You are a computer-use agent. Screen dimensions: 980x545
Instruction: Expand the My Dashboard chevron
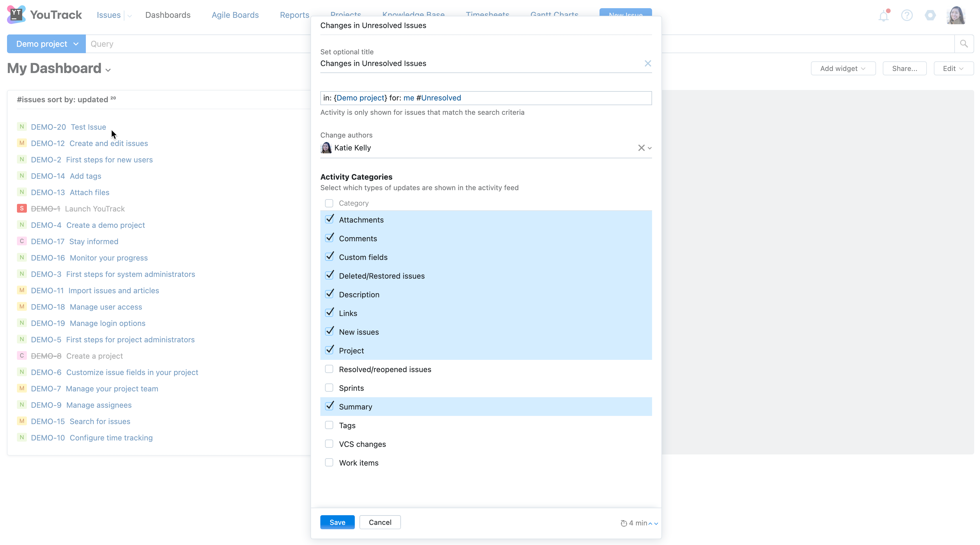click(x=108, y=70)
